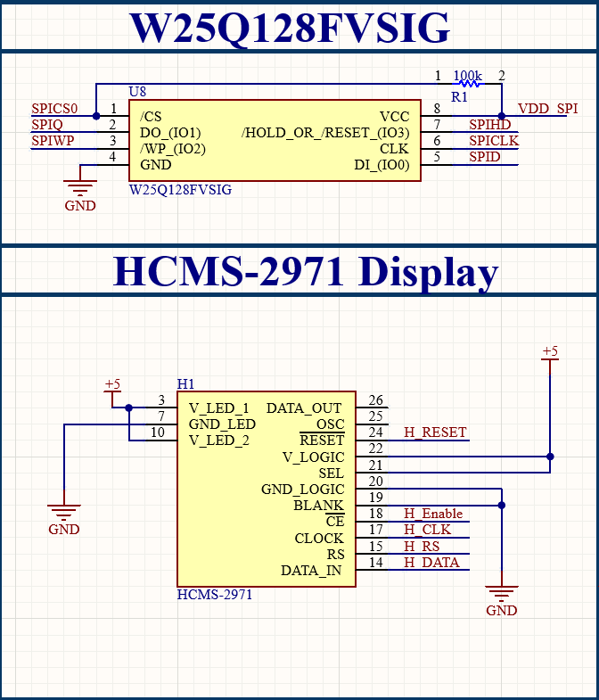599x700 pixels.
Task: Click the CLOCK pin name
Action: [319, 538]
